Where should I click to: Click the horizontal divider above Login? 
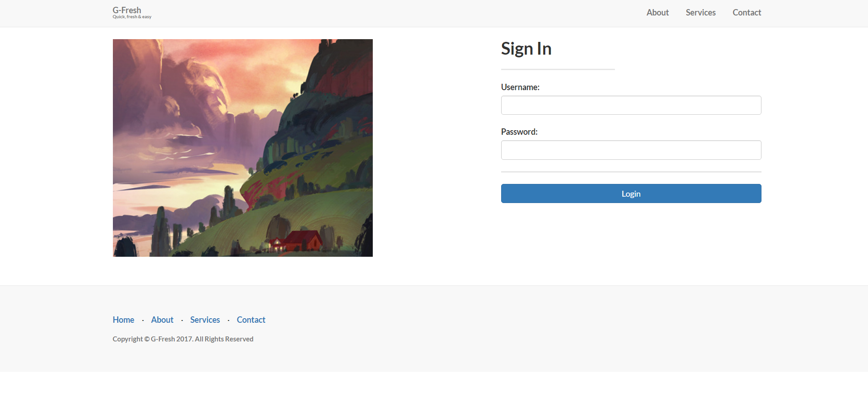point(631,172)
